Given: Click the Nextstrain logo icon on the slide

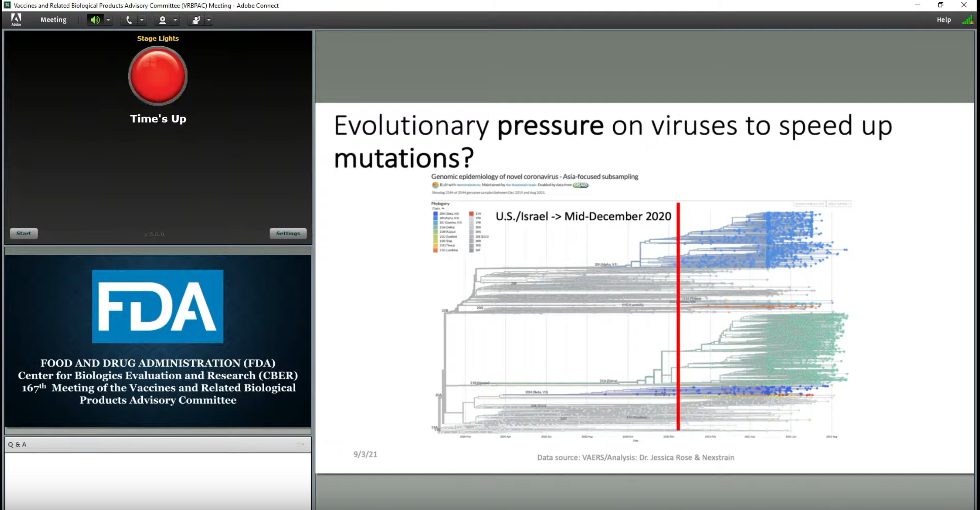Looking at the screenshot, I should click(435, 185).
